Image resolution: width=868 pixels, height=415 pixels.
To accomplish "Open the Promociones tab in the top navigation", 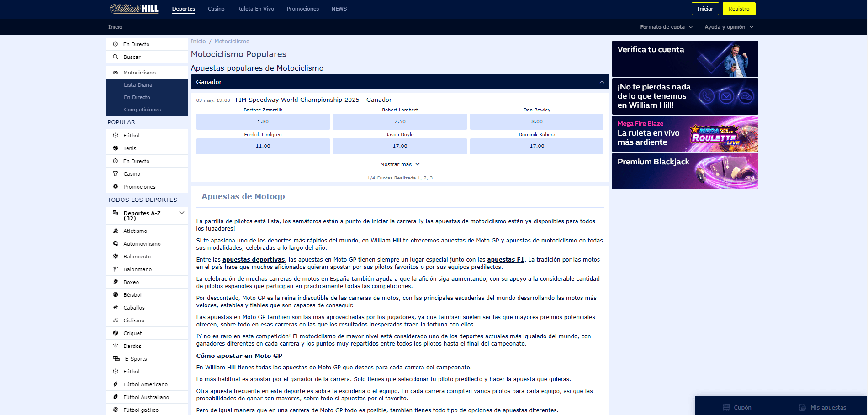I will pyautogui.click(x=303, y=9).
